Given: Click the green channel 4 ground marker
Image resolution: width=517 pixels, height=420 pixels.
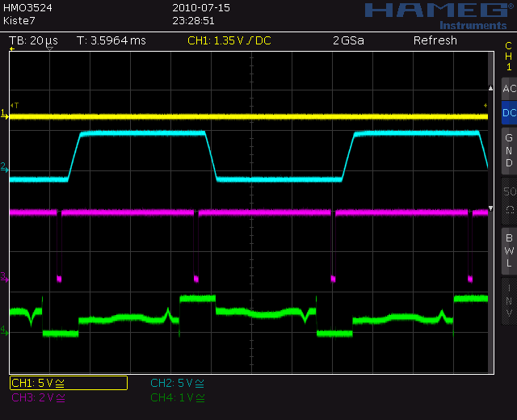Looking at the screenshot, I should [x=4, y=330].
